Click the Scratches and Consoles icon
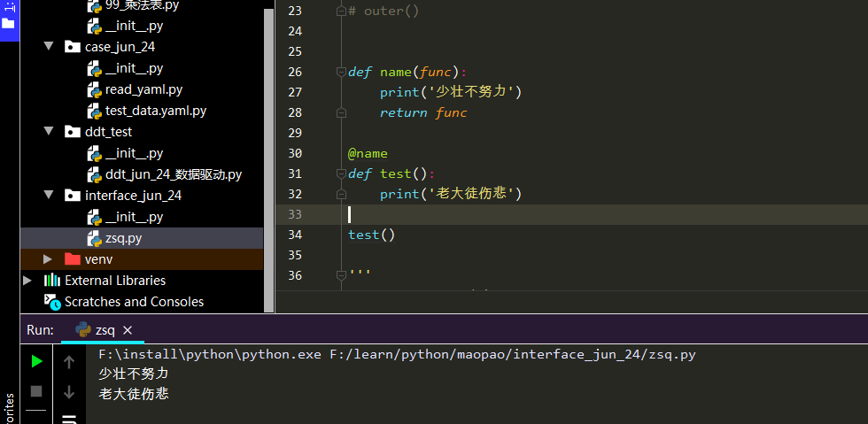868x424 pixels. click(52, 302)
